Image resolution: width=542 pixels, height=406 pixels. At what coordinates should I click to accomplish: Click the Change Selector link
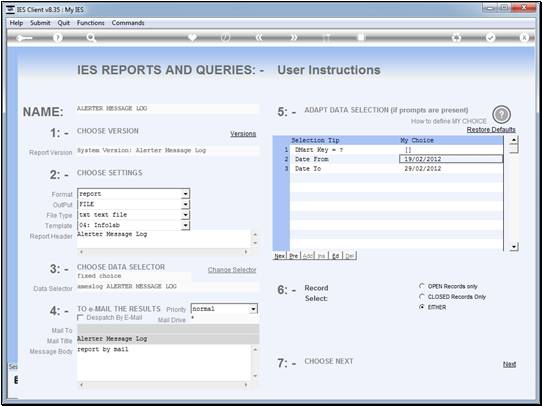click(232, 270)
